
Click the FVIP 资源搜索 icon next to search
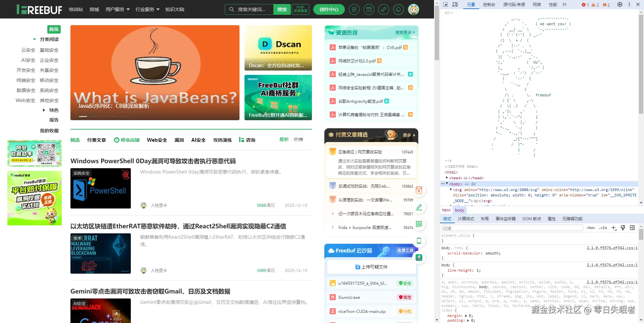pos(300,9)
